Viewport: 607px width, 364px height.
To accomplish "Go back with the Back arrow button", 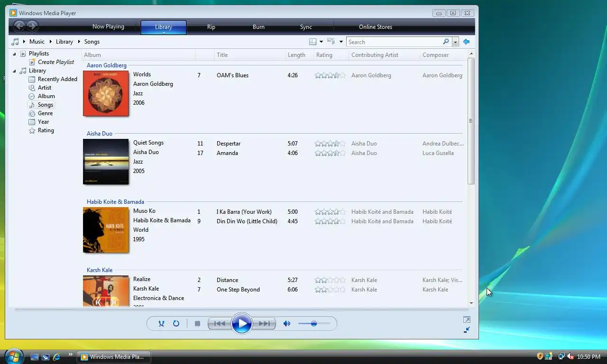I will click(19, 27).
